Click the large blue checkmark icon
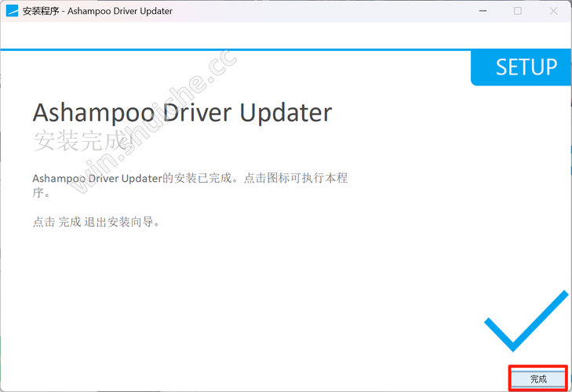Viewport: 572px width, 392px height. (x=526, y=321)
